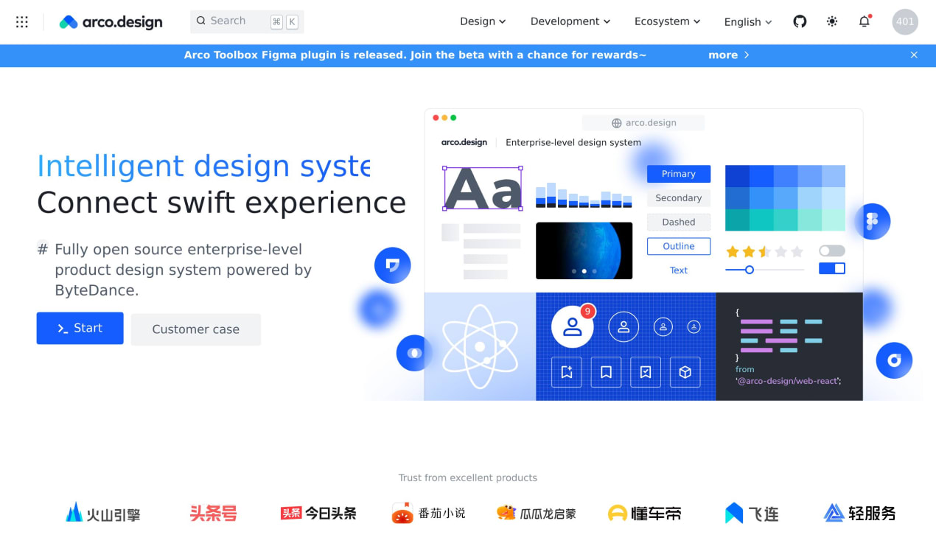Viewport: 936px width, 560px height.
Task: Click the lightest mint green swatch
Action: tap(834, 220)
